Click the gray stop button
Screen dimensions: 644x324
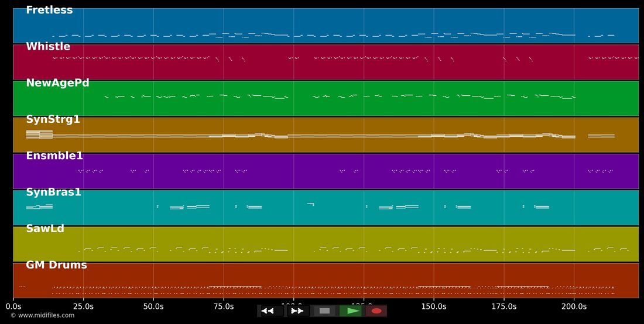click(x=324, y=311)
